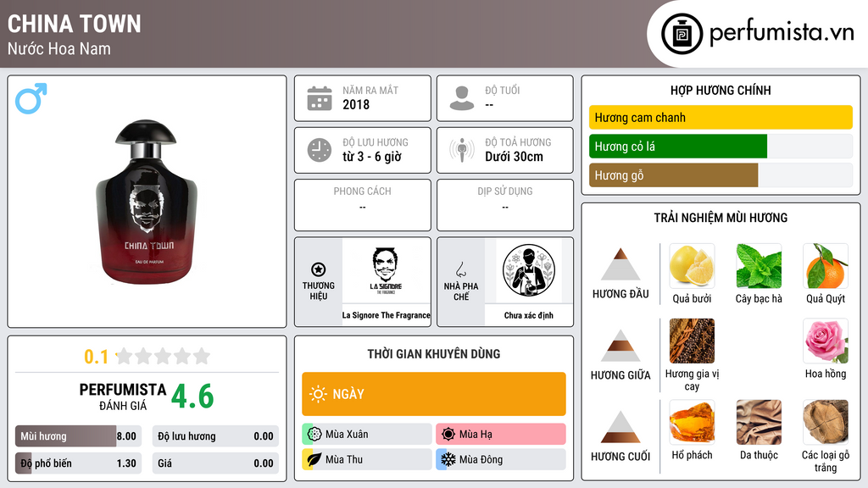Select the Hương gia vị cay image
The image size is (868, 488).
click(x=692, y=341)
